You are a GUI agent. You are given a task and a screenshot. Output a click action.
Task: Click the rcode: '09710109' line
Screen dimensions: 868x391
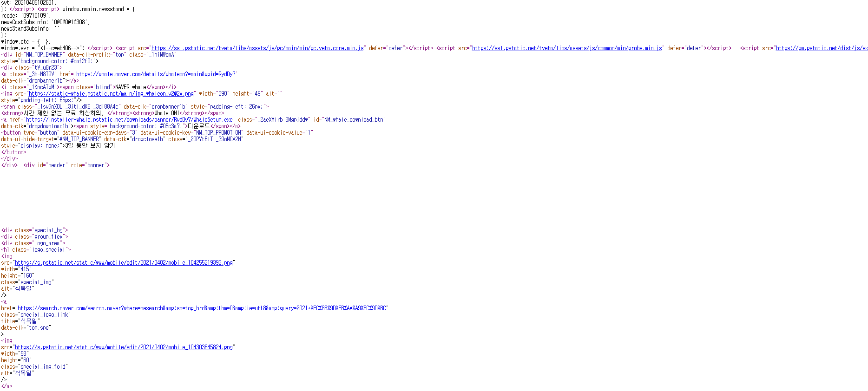26,16
